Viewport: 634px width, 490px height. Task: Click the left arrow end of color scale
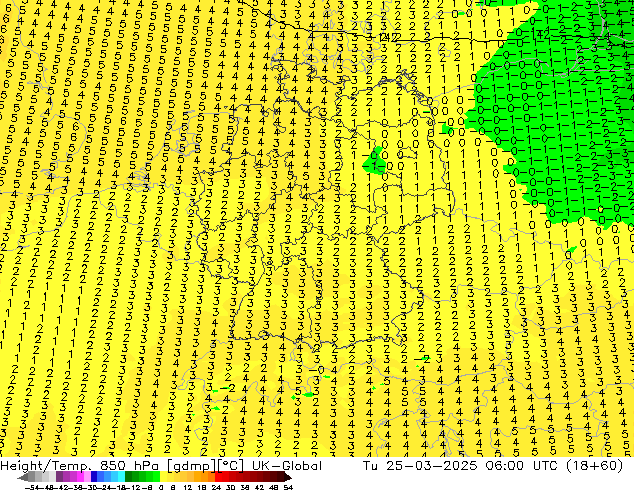click(x=23, y=477)
